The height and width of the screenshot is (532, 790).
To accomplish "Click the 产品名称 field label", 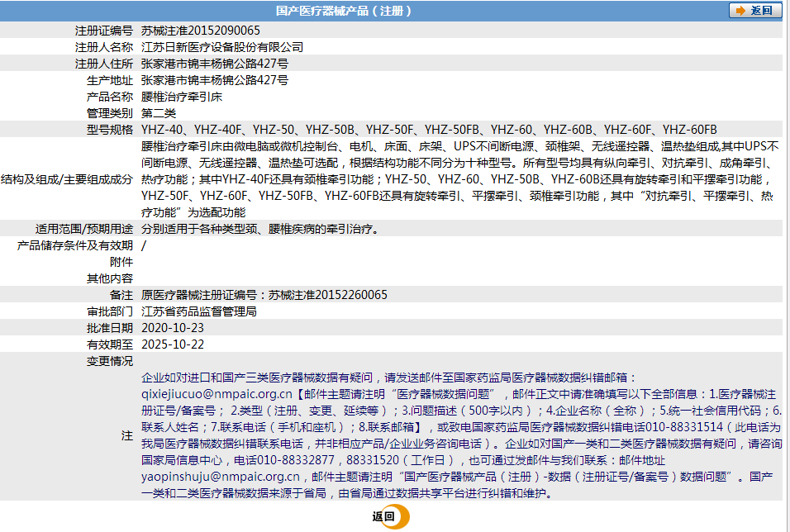I will [x=110, y=97].
